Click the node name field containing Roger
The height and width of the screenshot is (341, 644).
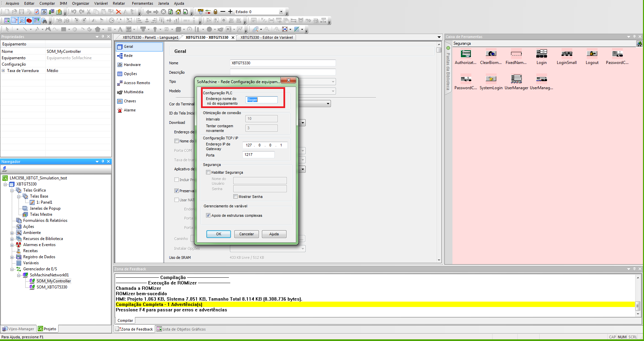coord(262,100)
